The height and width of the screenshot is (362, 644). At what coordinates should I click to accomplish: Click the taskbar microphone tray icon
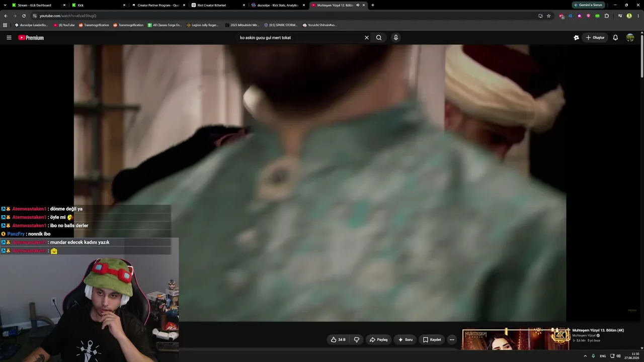(593, 356)
